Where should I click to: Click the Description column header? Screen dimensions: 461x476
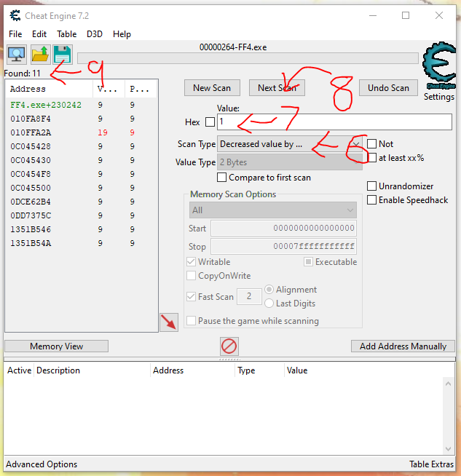[92, 370]
